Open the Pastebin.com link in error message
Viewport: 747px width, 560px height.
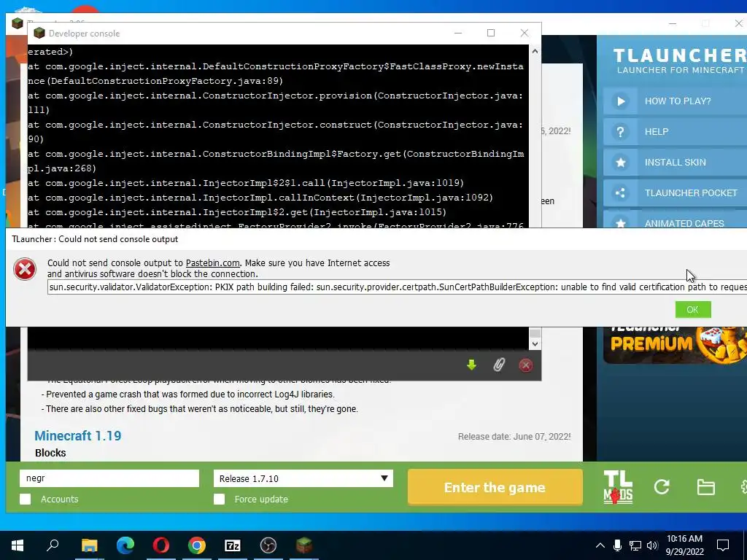(x=212, y=262)
